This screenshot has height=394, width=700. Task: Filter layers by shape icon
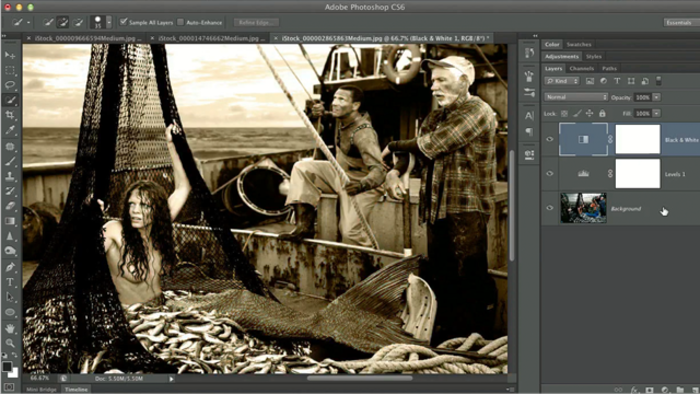(631, 81)
